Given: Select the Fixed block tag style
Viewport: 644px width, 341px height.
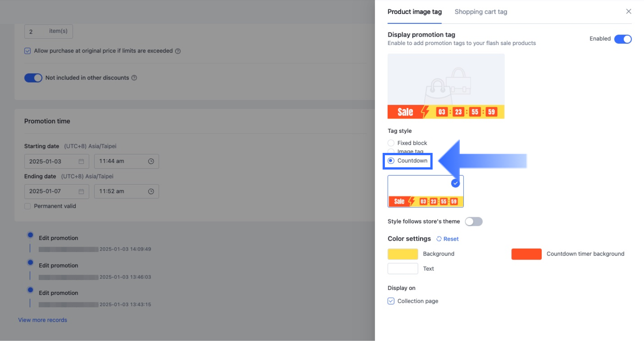Looking at the screenshot, I should point(391,143).
